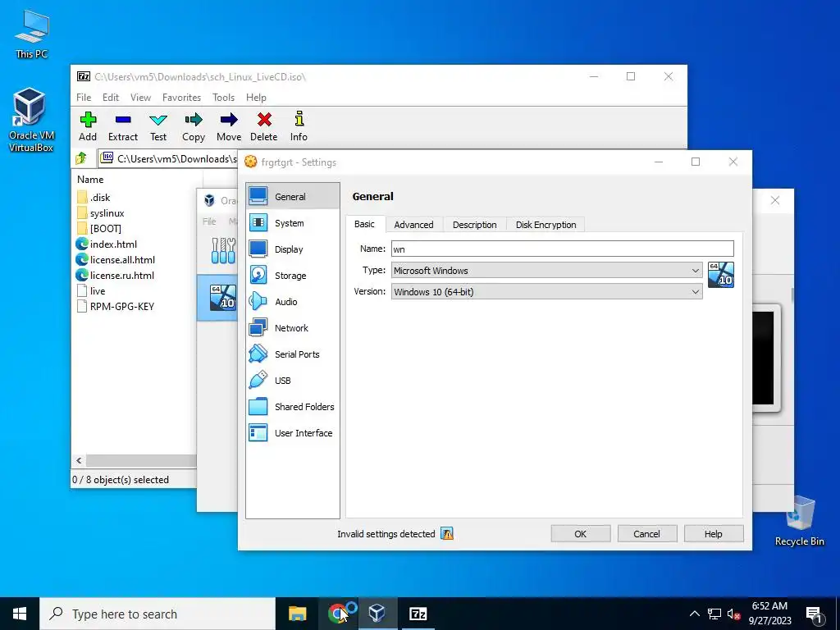Select the Recycle Bin desktop icon
The height and width of the screenshot is (630, 840).
[x=800, y=521]
